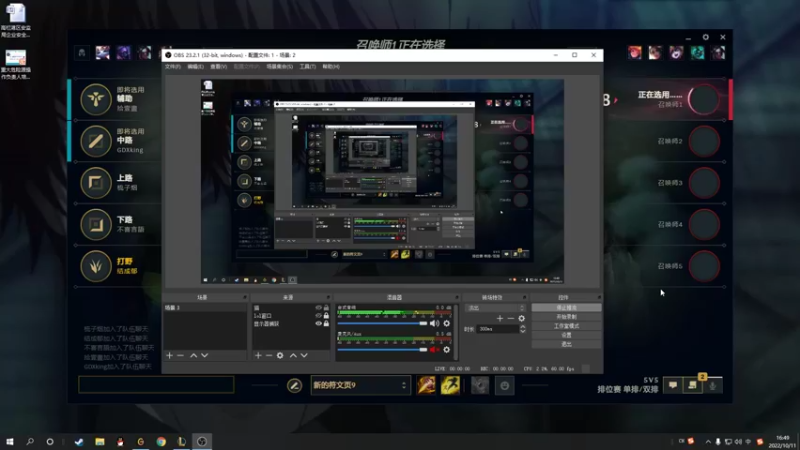Image resolution: width=800 pixels, height=450 pixels.
Task: Move the selected source down
Action: tap(304, 355)
